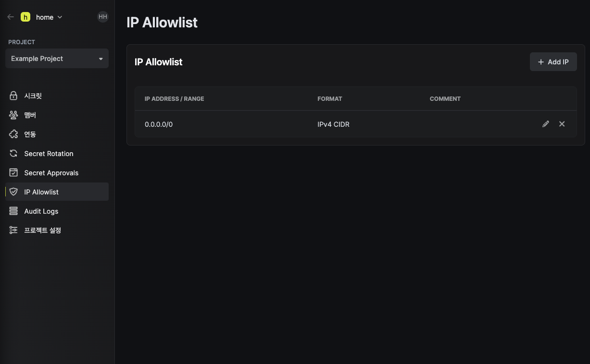
Task: Click the caret arrow in project selector
Action: click(x=101, y=59)
